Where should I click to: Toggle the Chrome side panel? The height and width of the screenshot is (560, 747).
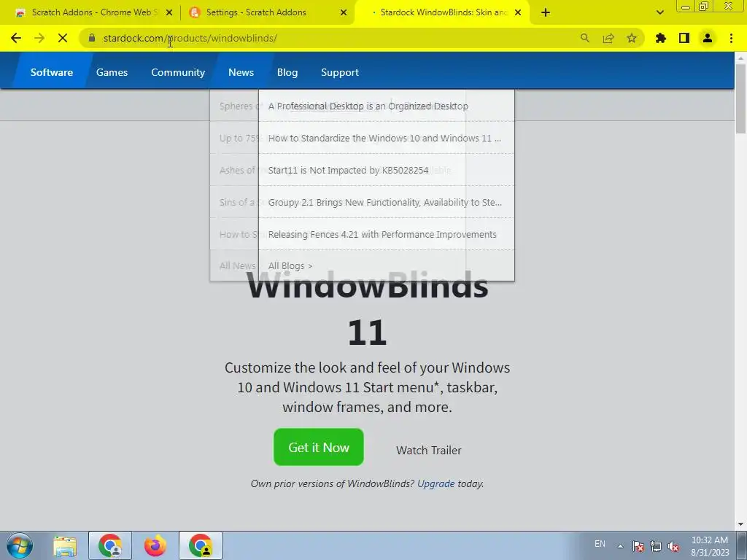pyautogui.click(x=684, y=38)
